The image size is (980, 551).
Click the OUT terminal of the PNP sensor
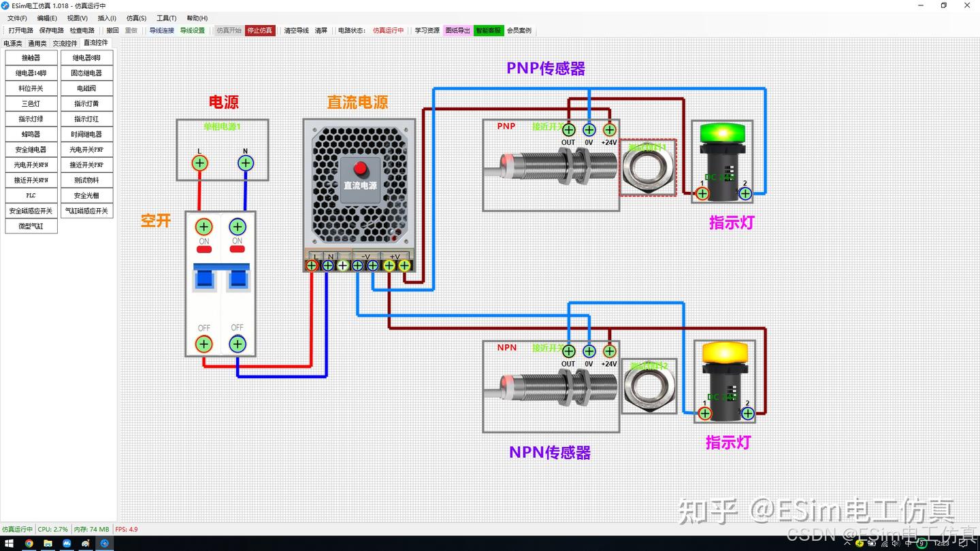(x=568, y=129)
